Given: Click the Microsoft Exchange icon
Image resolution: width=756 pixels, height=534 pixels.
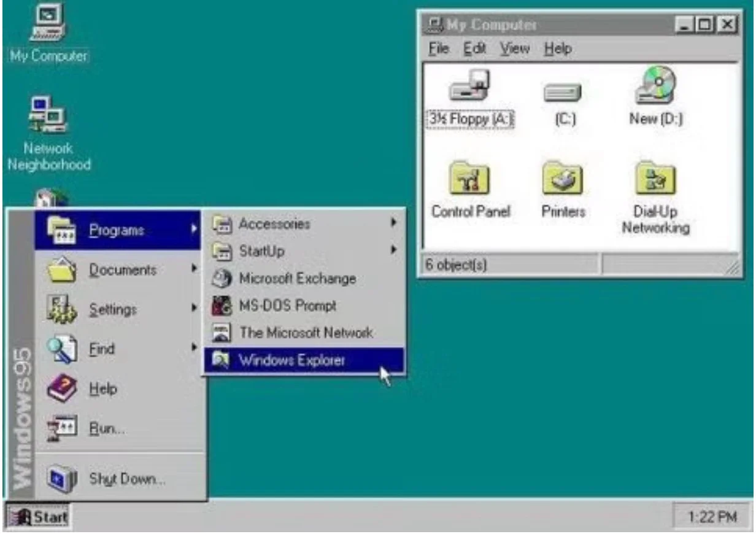Looking at the screenshot, I should (221, 279).
